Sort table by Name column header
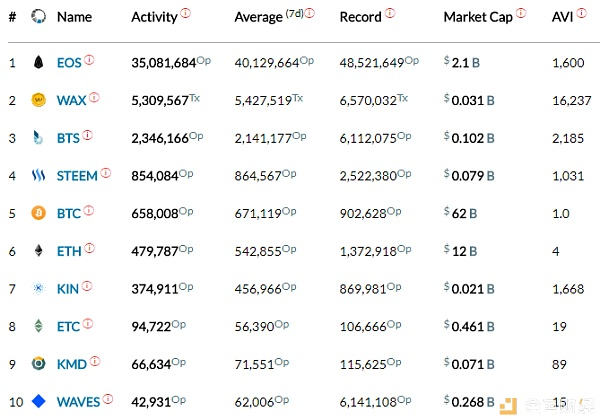This screenshot has width=600, height=420. coord(74,17)
